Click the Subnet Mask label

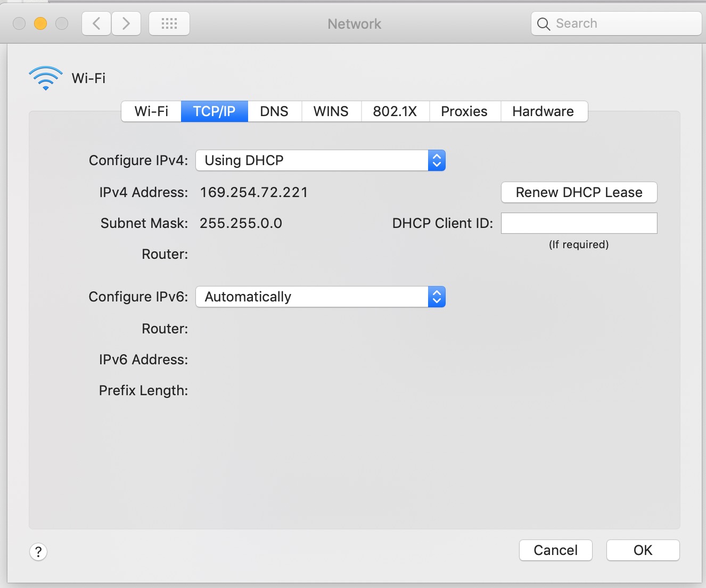point(144,223)
